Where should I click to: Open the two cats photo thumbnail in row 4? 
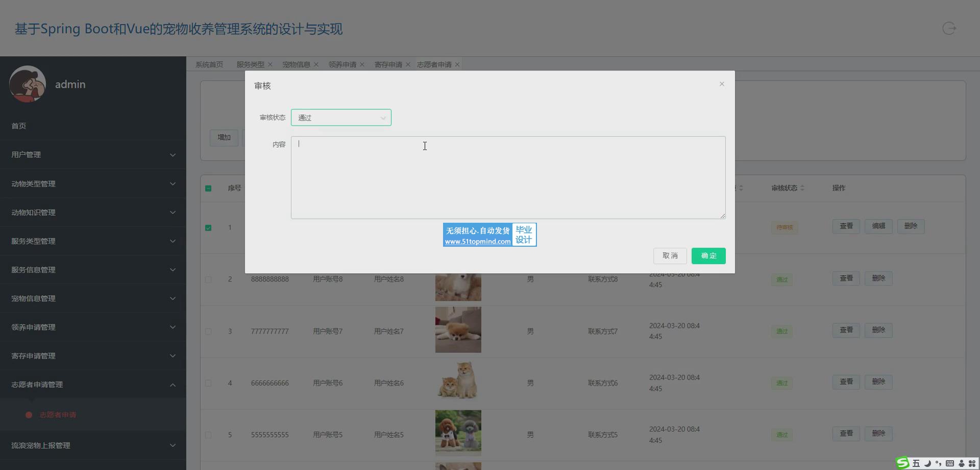pos(458,382)
